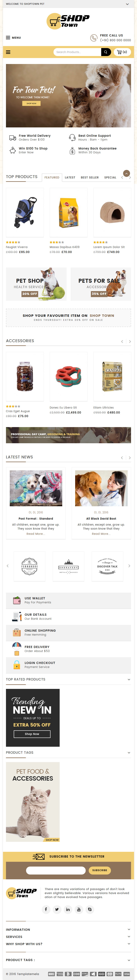
Task: Go to next Latest News slide
Action: coord(130,458)
